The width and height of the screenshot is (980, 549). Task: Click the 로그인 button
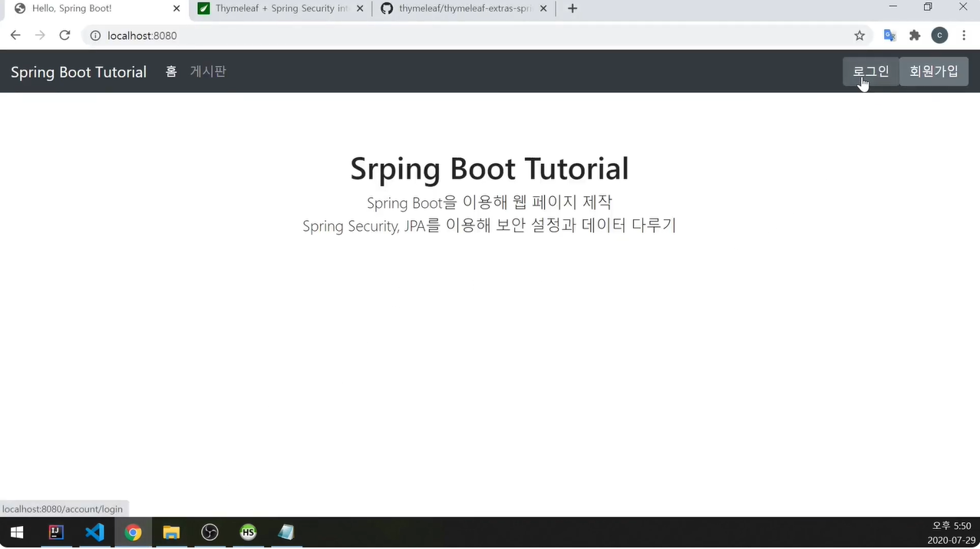click(871, 71)
